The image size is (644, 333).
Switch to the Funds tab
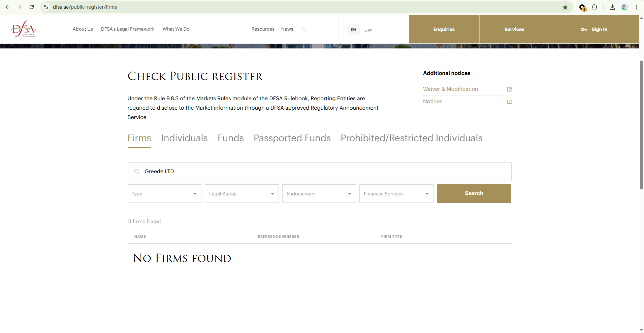click(x=231, y=138)
